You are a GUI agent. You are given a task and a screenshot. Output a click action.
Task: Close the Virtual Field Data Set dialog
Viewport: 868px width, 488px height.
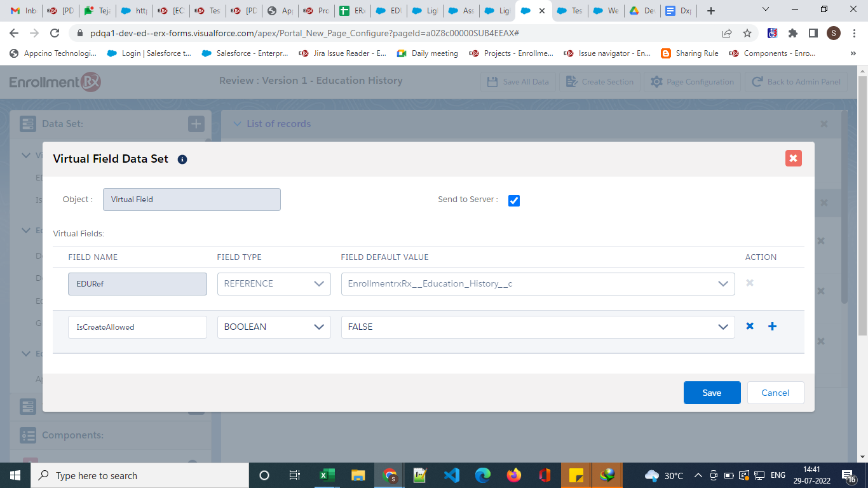pyautogui.click(x=793, y=158)
